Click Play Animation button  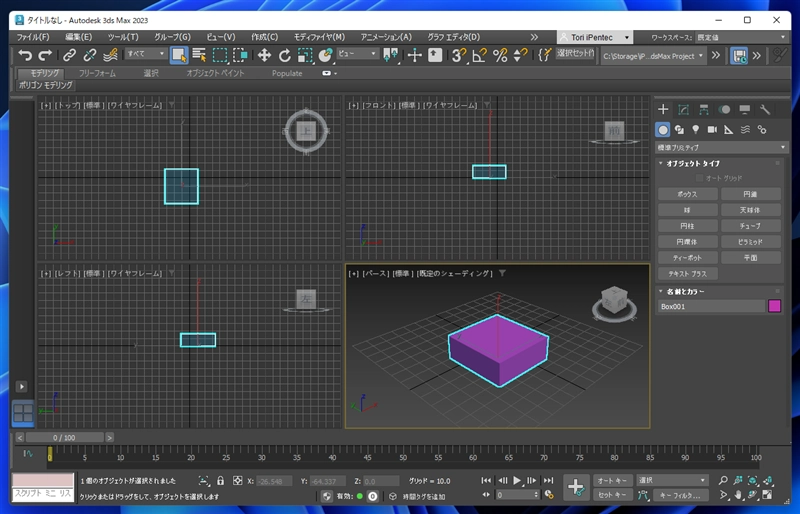click(x=517, y=480)
